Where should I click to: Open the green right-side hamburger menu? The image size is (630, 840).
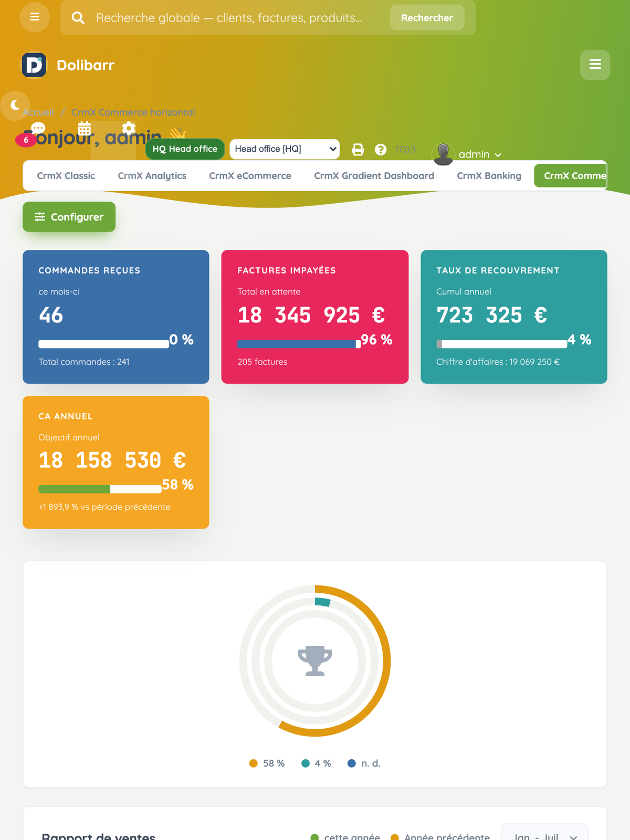[595, 65]
